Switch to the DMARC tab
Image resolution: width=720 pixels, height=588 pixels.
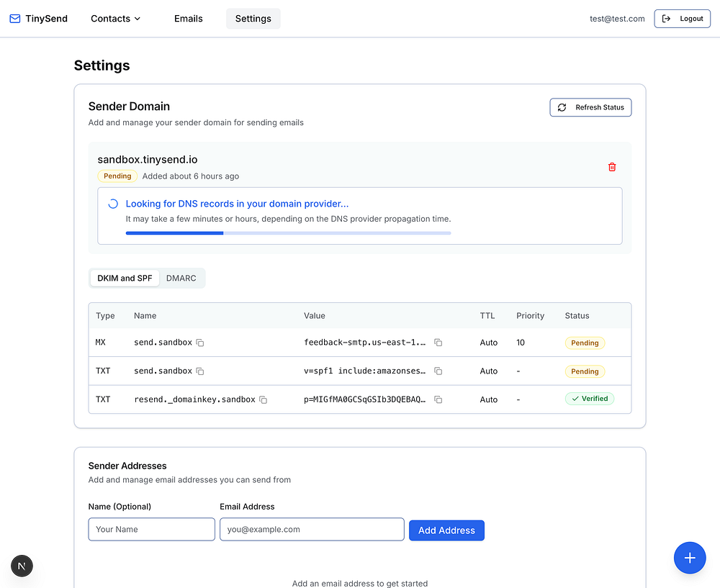tap(181, 279)
